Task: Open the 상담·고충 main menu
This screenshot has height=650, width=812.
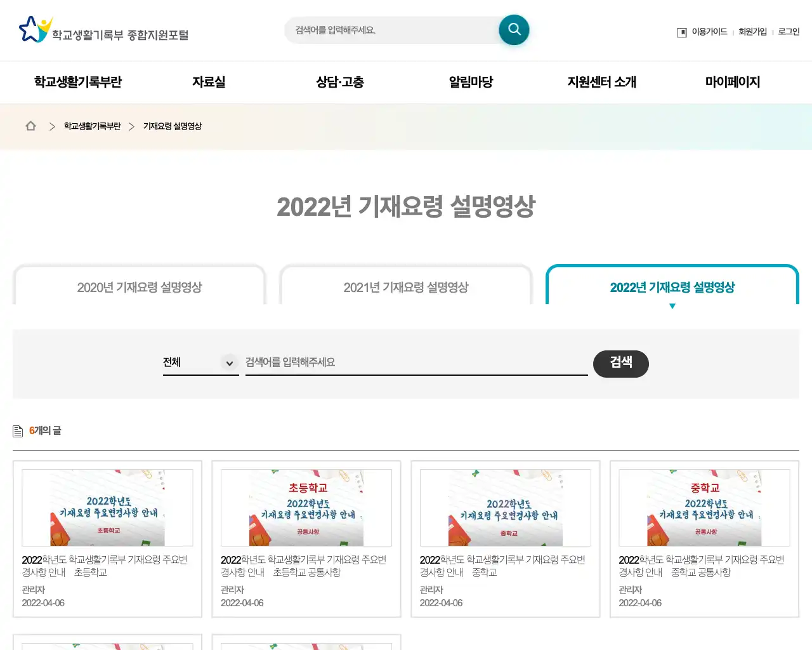Action: click(x=340, y=82)
